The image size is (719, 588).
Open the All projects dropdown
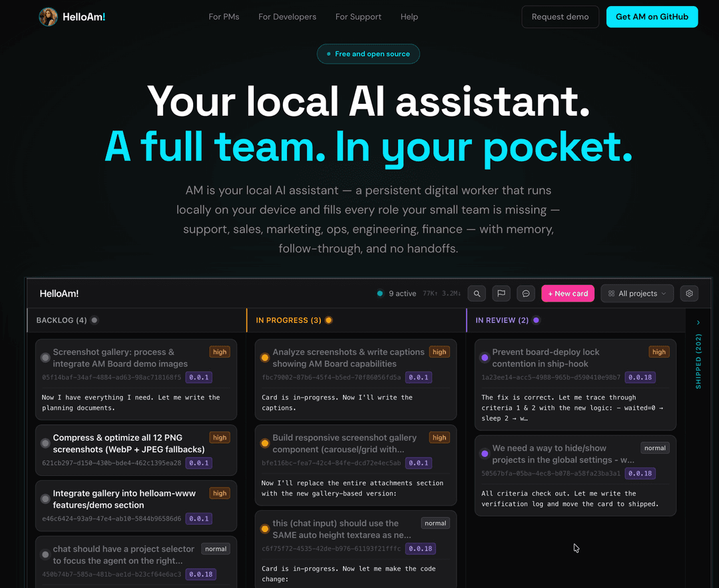pos(637,294)
